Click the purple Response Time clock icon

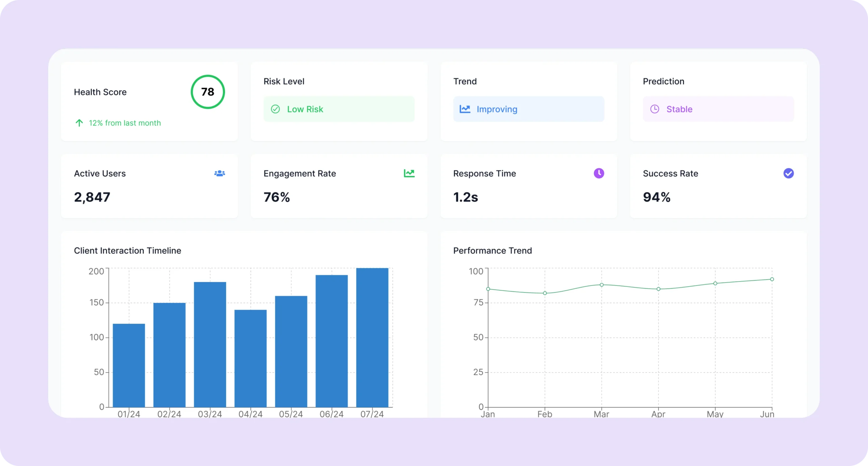tap(599, 173)
